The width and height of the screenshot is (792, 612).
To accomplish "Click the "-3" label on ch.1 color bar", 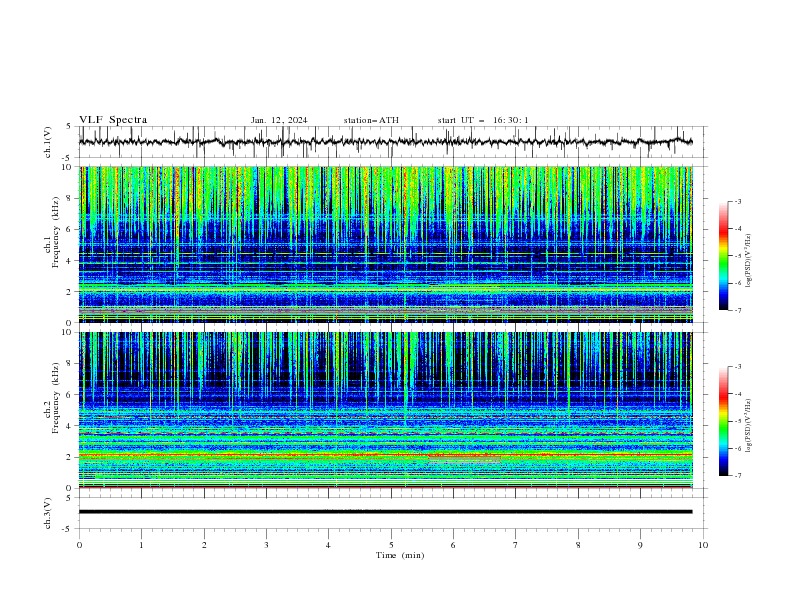I will pos(737,201).
